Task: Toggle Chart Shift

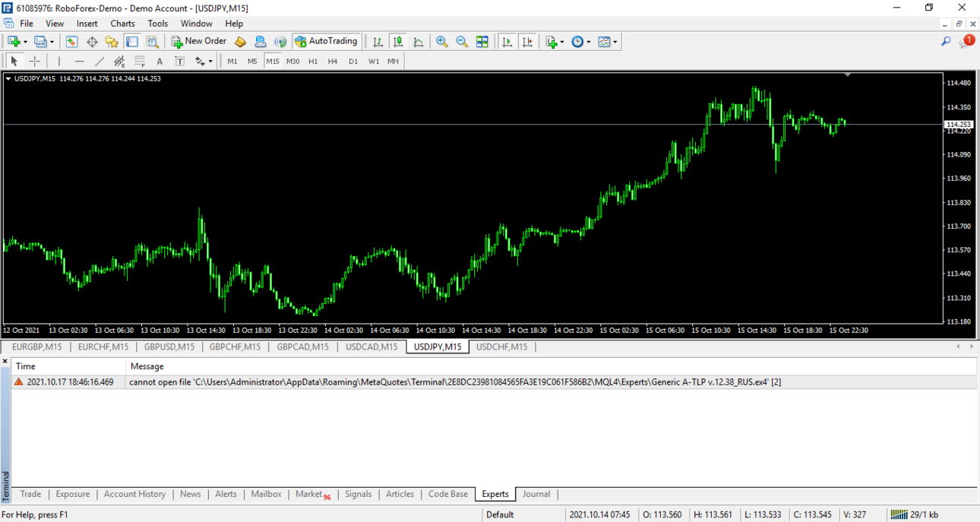Action: coord(528,42)
